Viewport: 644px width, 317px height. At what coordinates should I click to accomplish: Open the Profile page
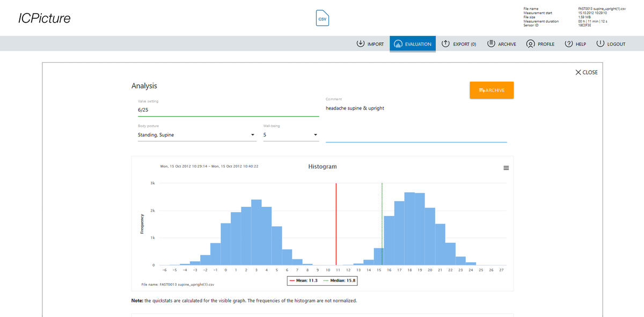point(540,44)
